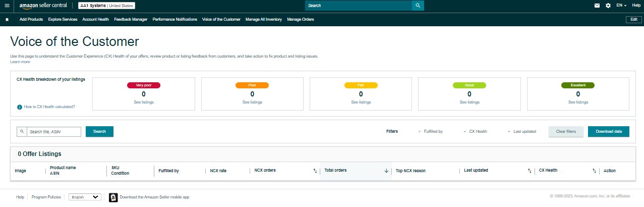Expand the Last updated filter
This screenshot has height=207, width=644.
pyautogui.click(x=521, y=131)
